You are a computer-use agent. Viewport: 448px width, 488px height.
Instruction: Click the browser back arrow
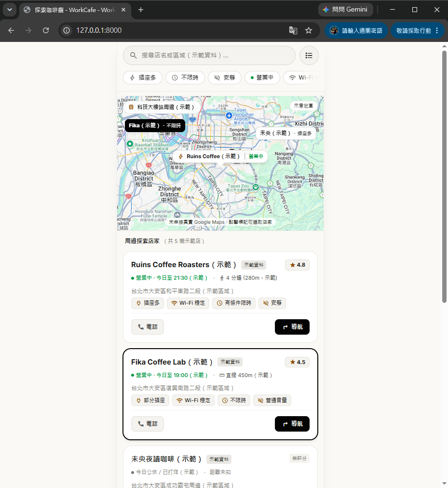click(11, 30)
